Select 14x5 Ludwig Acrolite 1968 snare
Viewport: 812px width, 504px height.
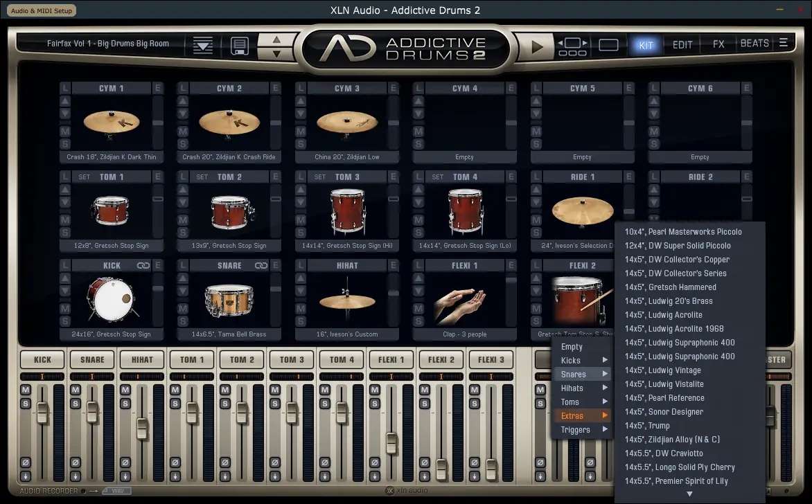(674, 329)
